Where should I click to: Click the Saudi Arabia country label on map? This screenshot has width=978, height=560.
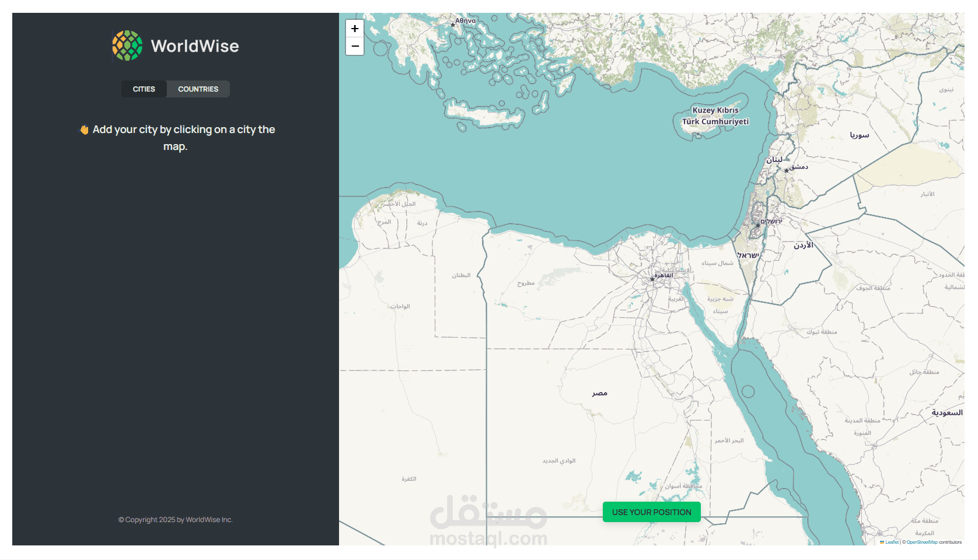pyautogui.click(x=947, y=412)
